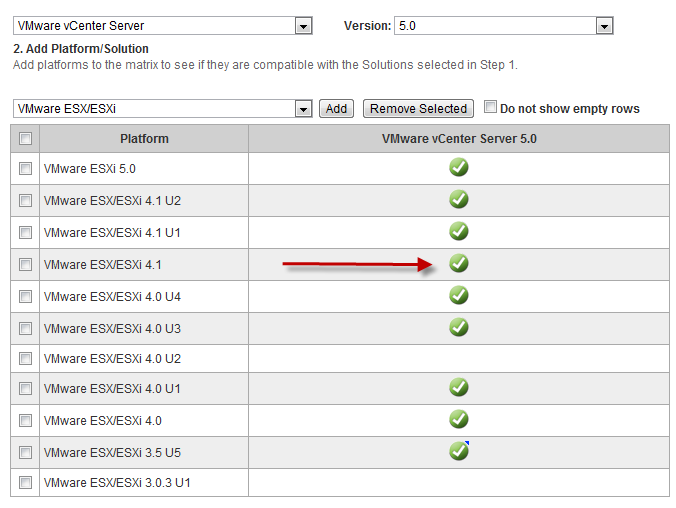Enable 'Do not show empty rows' option
The image size is (676, 508).
pyautogui.click(x=490, y=107)
